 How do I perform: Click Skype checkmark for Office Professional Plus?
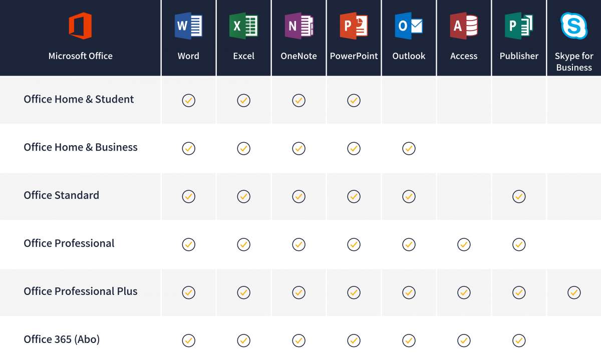[x=574, y=292]
